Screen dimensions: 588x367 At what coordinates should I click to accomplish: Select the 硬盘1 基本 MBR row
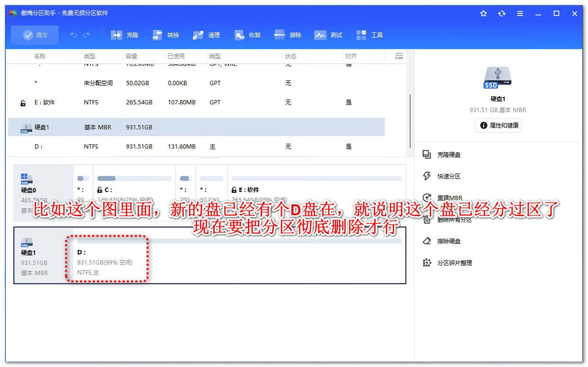[x=196, y=127]
